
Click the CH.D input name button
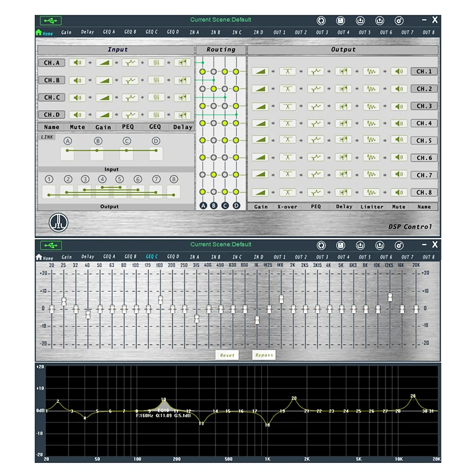click(x=52, y=115)
